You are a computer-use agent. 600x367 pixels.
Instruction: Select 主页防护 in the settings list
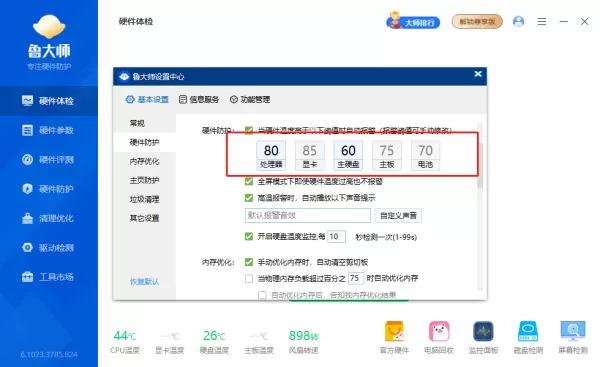coord(144,180)
